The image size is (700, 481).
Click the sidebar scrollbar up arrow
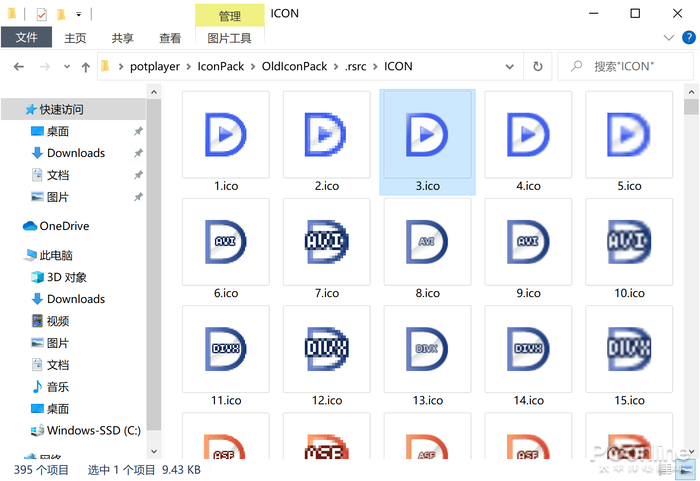coord(154,92)
